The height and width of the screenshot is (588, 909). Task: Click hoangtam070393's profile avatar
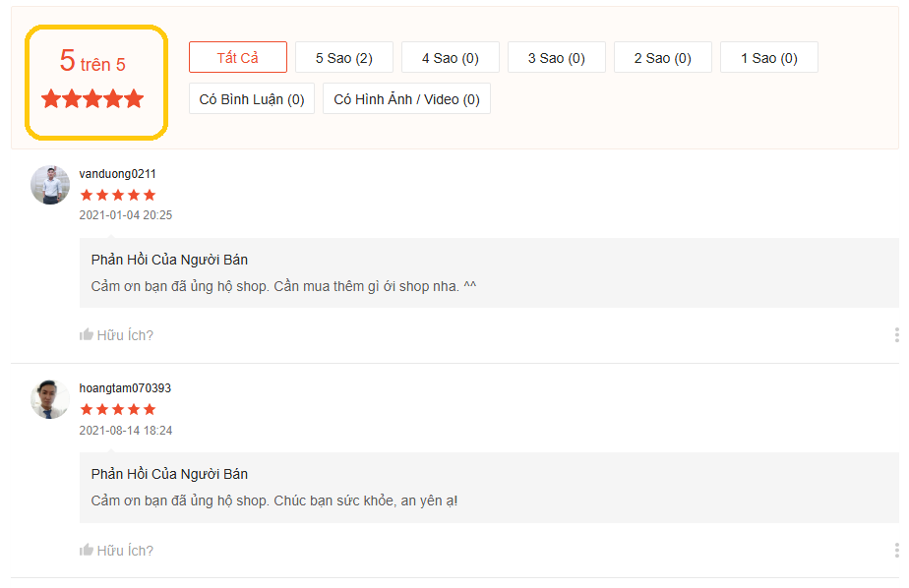[50, 399]
